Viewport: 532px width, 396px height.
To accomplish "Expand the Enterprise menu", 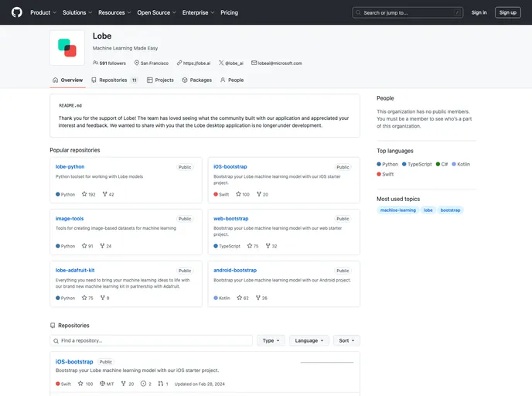I will pos(198,12).
